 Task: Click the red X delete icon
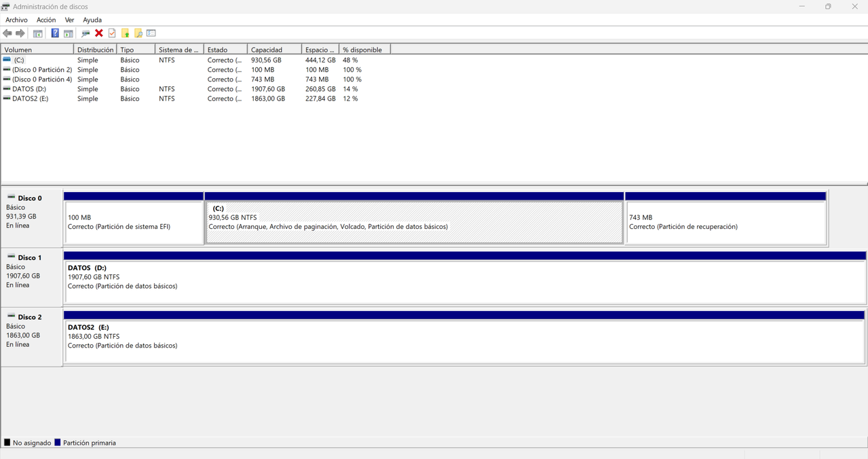click(99, 33)
